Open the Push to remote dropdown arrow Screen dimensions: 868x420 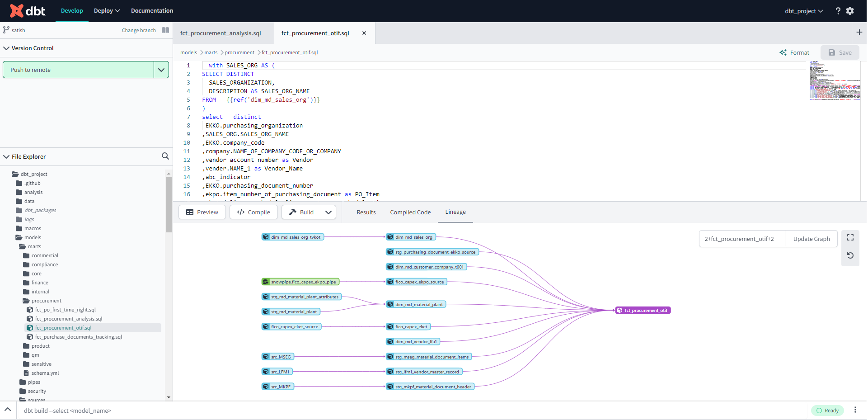click(x=161, y=70)
